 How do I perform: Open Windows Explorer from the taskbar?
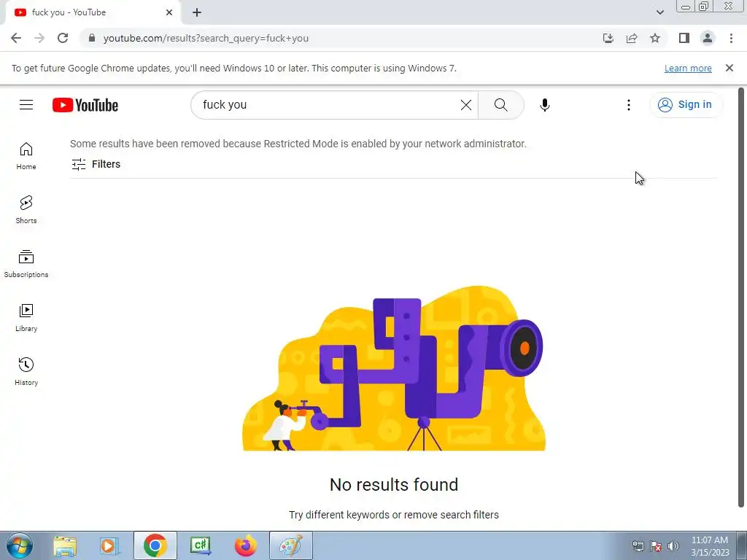point(65,545)
